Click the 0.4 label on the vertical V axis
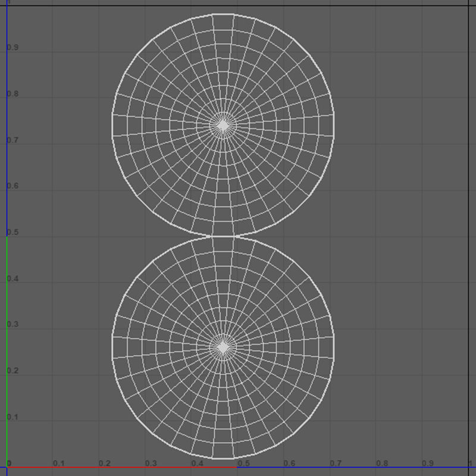476x476 pixels. coord(12,278)
